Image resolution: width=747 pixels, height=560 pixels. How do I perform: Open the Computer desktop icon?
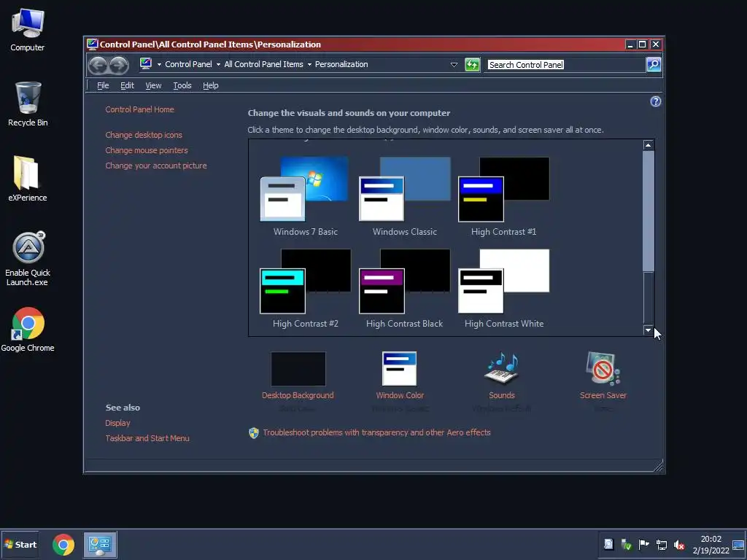pos(28,31)
